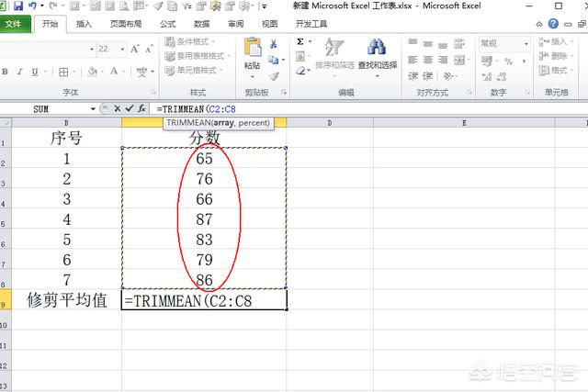Screen dimensions: 588x392
Task: Click the text orientation icon
Action: click(x=448, y=76)
